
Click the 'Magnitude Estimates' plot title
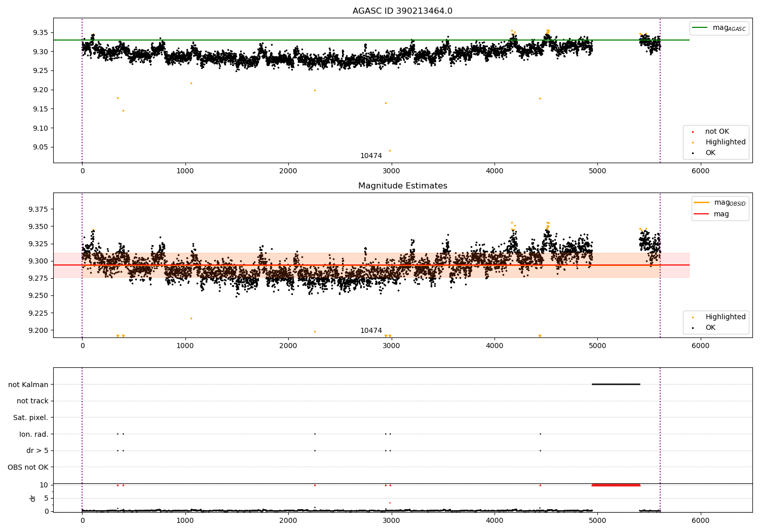pyautogui.click(x=403, y=186)
